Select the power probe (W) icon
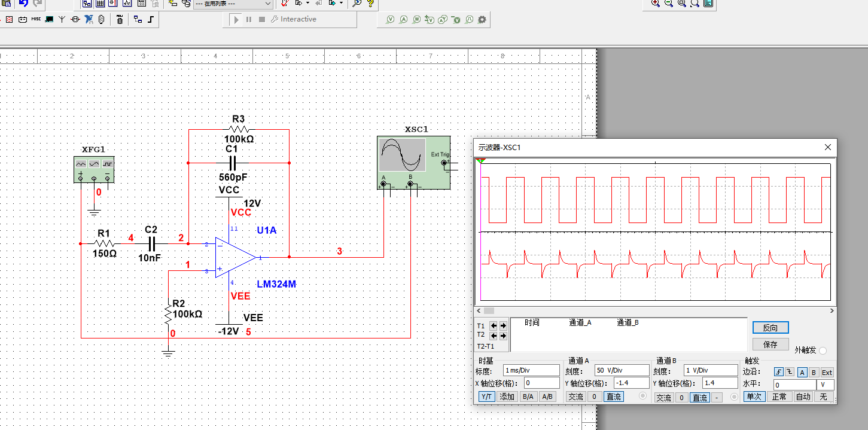Image resolution: width=868 pixels, height=430 pixels. pyautogui.click(x=418, y=19)
